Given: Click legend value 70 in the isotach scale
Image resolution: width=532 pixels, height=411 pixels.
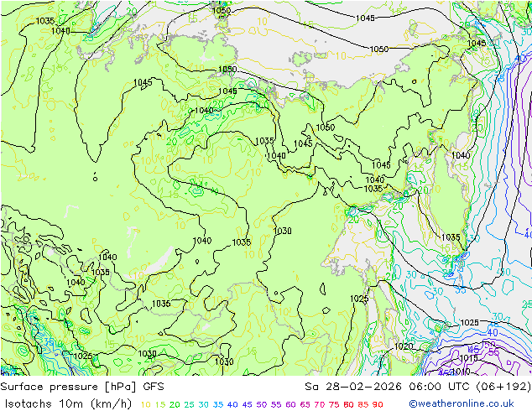Looking at the screenshot, I should (320, 404).
